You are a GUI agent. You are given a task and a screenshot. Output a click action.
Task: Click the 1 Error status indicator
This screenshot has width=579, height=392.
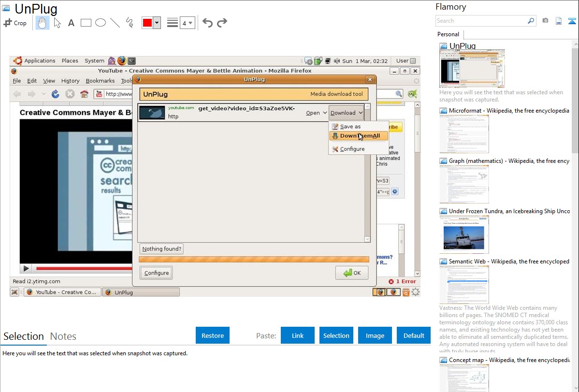point(402,281)
